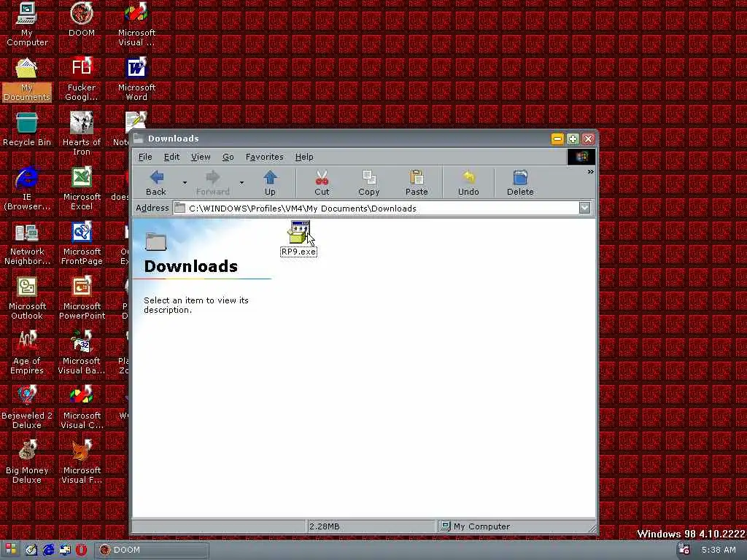This screenshot has height=560, width=747.
Task: Open the Start menu button
Action: click(x=10, y=550)
